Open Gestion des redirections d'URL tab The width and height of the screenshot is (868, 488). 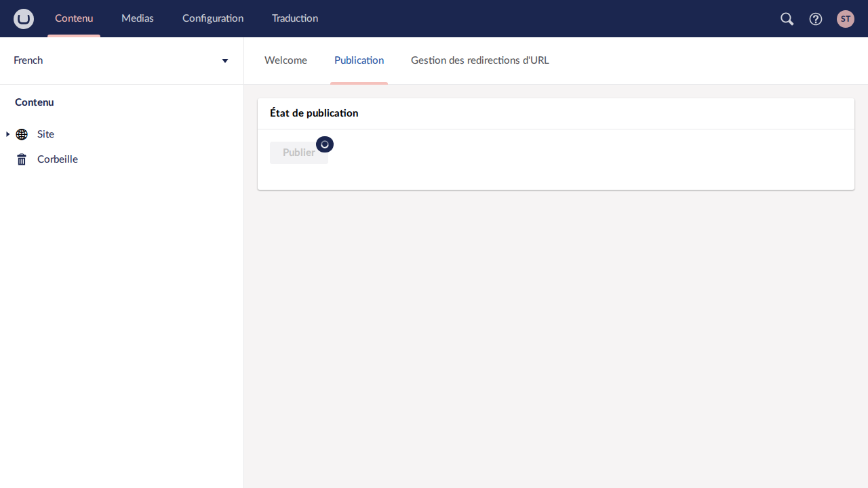(x=479, y=60)
